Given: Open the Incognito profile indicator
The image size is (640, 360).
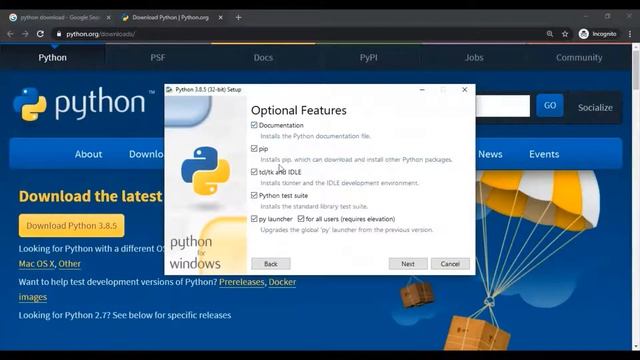Looking at the screenshot, I should [598, 34].
